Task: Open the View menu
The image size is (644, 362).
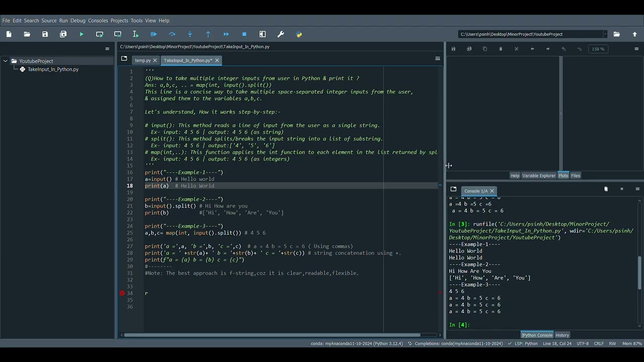Action: [150, 21]
